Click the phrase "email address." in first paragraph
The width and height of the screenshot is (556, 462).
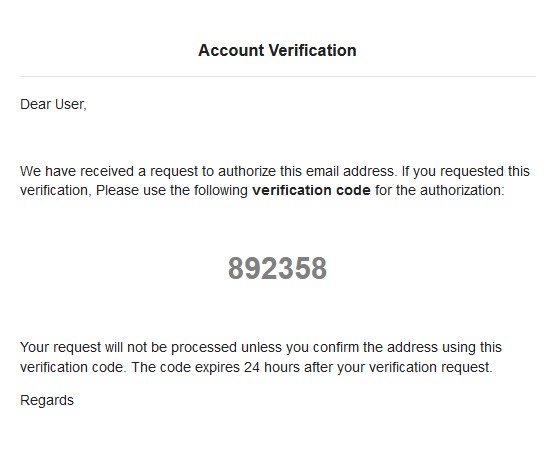pos(352,171)
